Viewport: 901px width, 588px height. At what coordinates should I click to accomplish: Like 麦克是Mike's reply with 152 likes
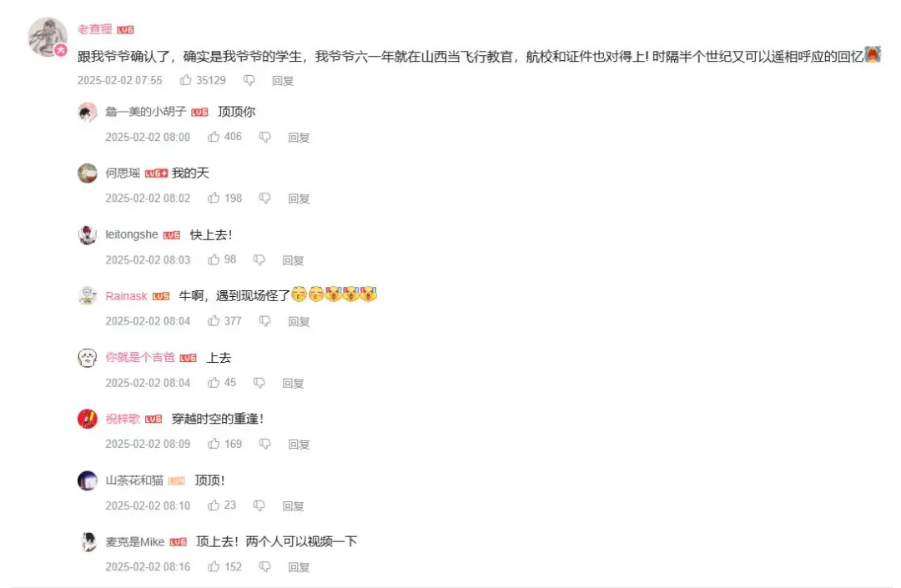tap(214, 567)
